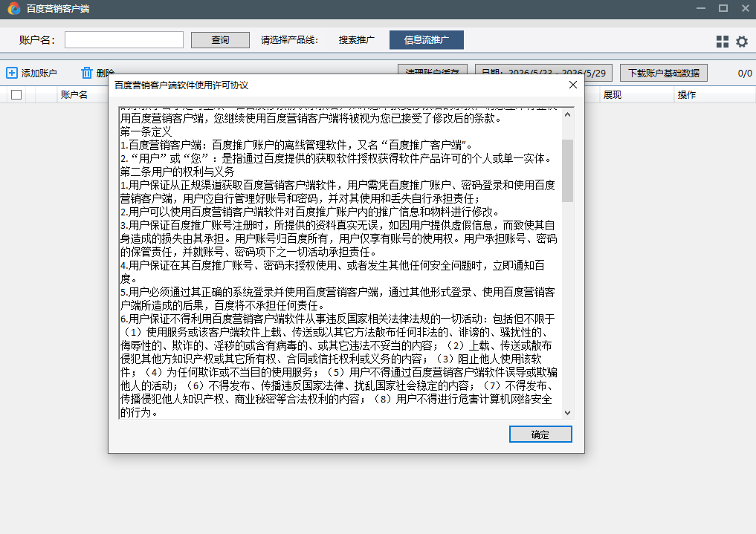Open the settings gear icon
The image size is (756, 534).
pos(742,42)
